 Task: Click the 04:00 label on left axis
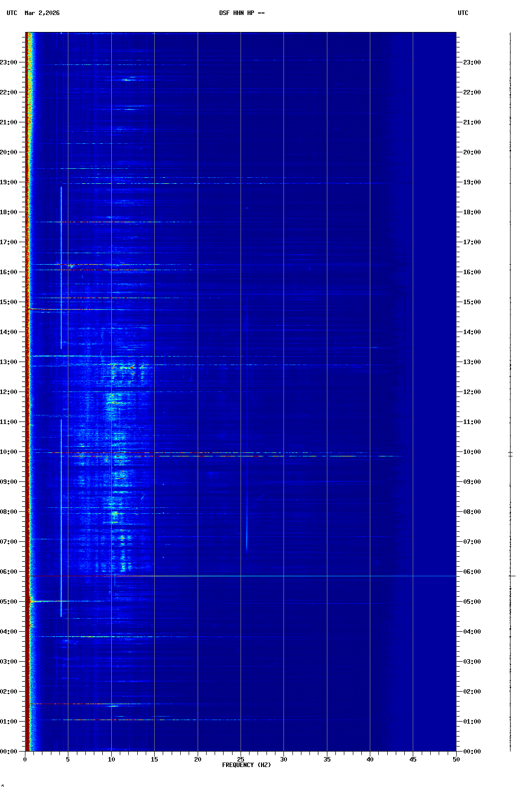pyautogui.click(x=8, y=632)
